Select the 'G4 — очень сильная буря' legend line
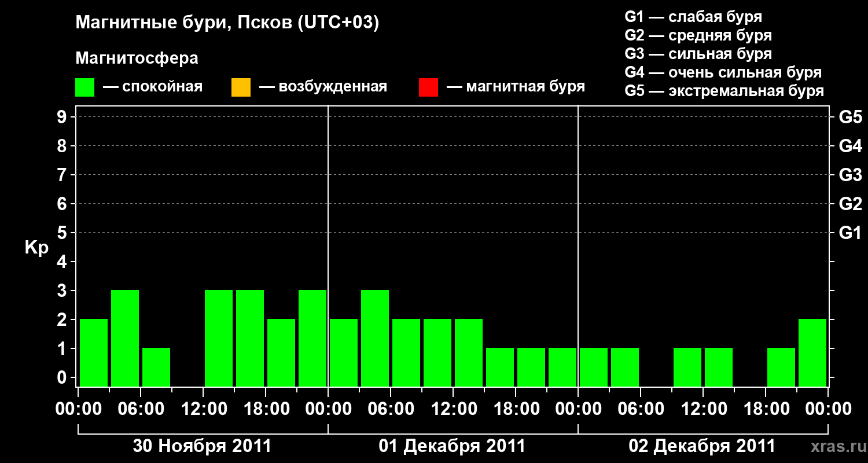 click(723, 72)
